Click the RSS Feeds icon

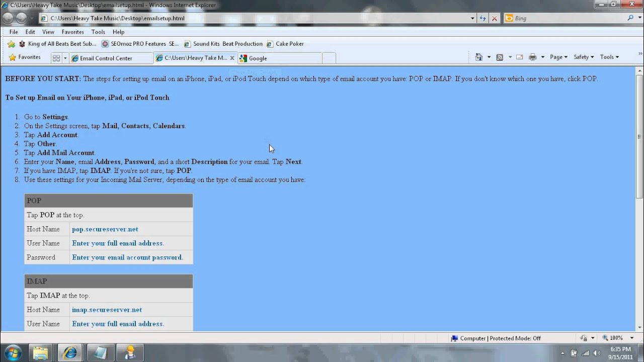point(500,57)
